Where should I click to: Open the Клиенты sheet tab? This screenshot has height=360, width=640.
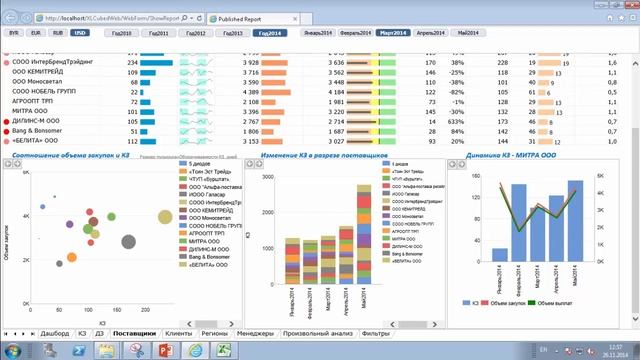click(178, 333)
